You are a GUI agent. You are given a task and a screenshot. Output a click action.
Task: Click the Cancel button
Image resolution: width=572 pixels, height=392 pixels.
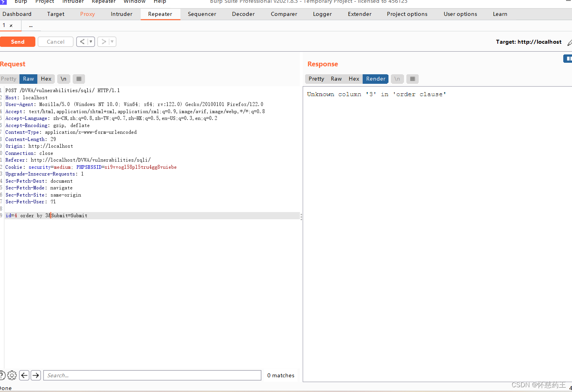[56, 42]
